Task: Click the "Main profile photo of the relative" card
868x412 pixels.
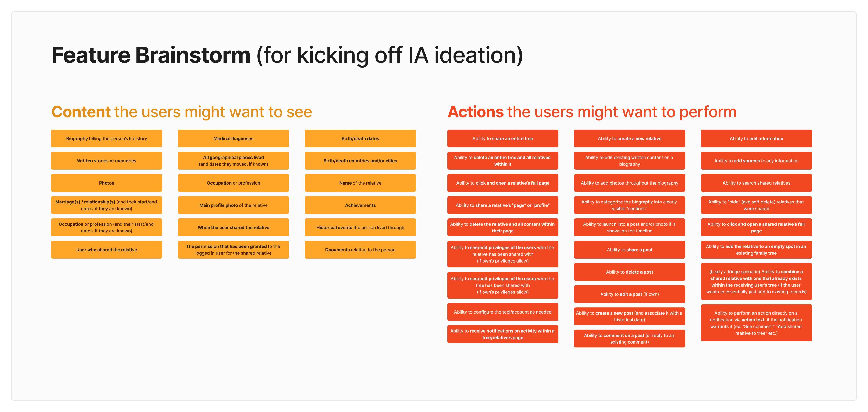Action: (233, 205)
